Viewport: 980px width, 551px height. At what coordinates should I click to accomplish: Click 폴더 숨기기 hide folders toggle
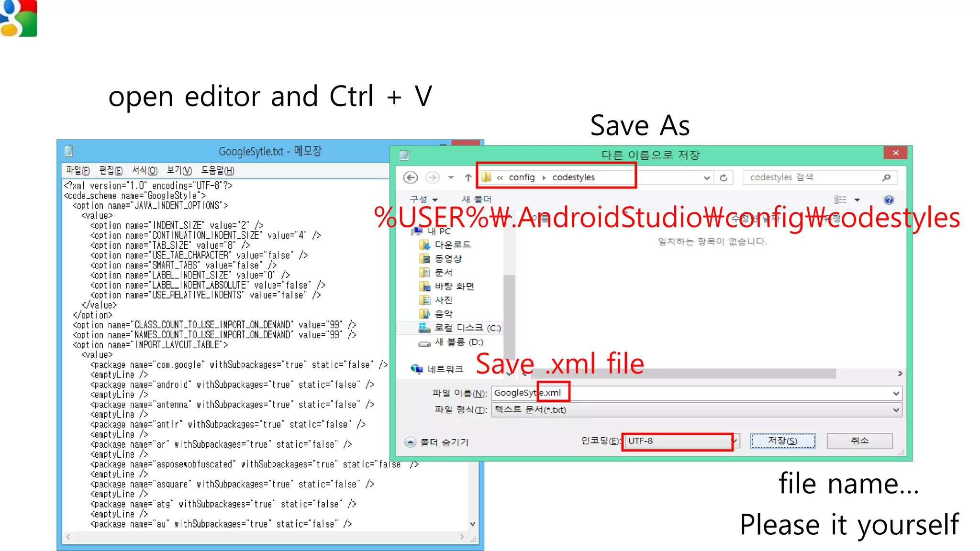coord(436,442)
